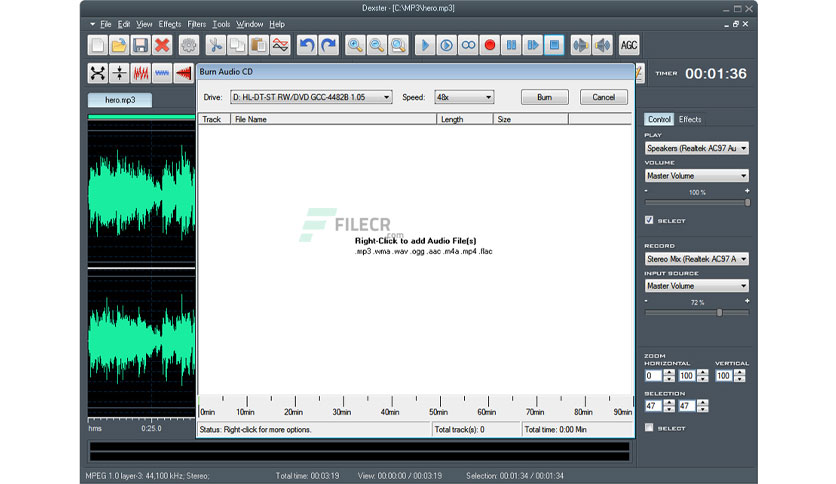Viewport: 836px width, 484px height.
Task: Stop playback with the square Stop button
Action: [x=554, y=45]
